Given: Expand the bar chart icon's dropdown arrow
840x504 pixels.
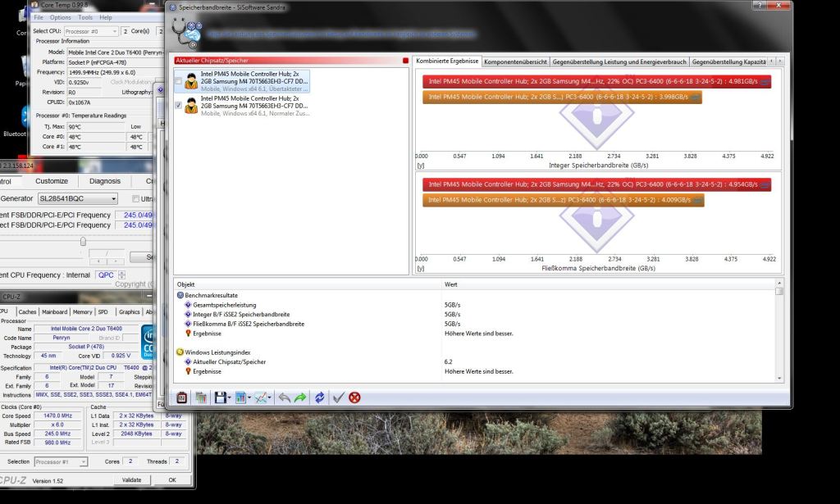Looking at the screenshot, I should coord(249,397).
